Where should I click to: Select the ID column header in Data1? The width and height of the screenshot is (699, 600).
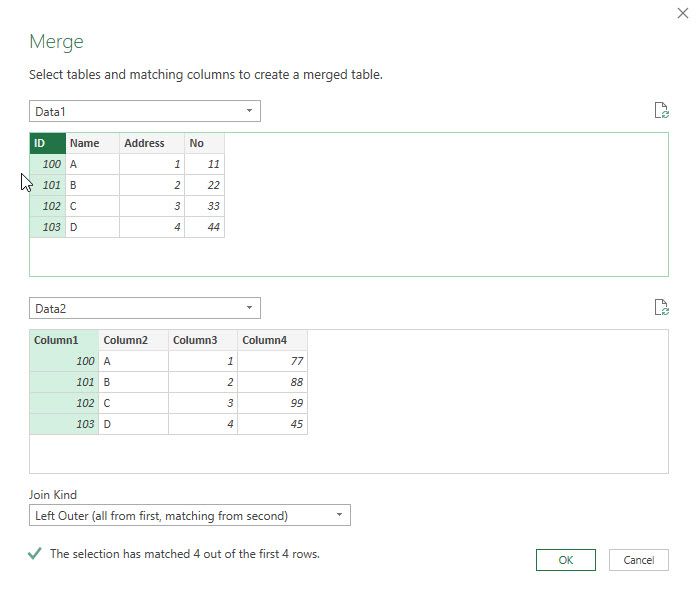coord(48,143)
